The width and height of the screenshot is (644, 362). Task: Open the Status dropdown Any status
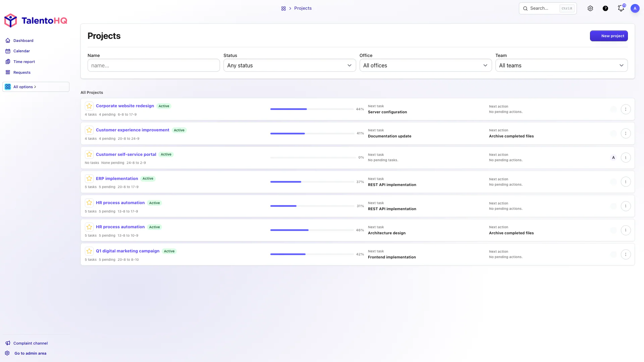pos(289,65)
